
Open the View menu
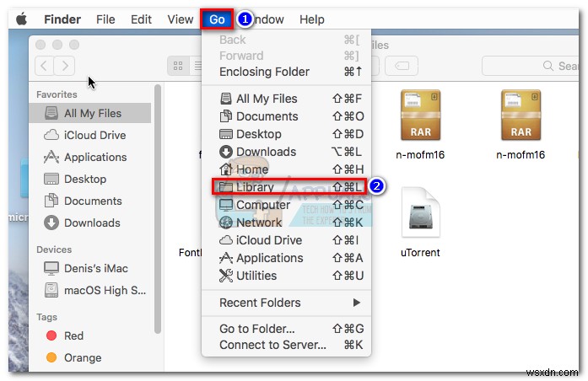coord(180,19)
